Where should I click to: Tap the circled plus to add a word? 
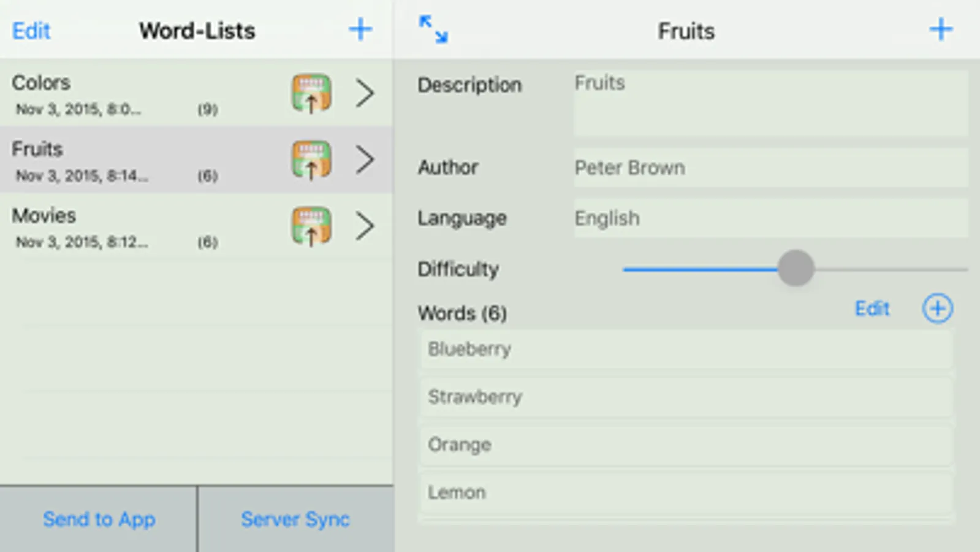click(x=937, y=309)
